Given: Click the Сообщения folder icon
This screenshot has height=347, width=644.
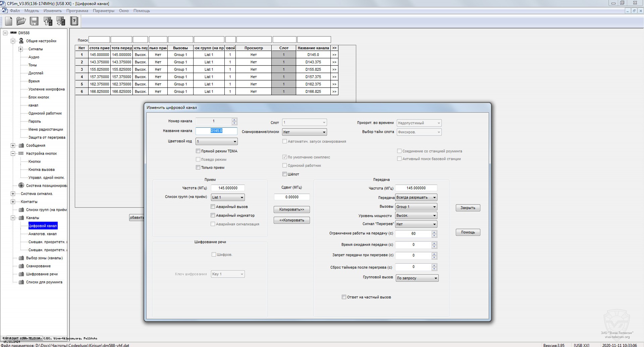Looking at the screenshot, I should pyautogui.click(x=21, y=146).
